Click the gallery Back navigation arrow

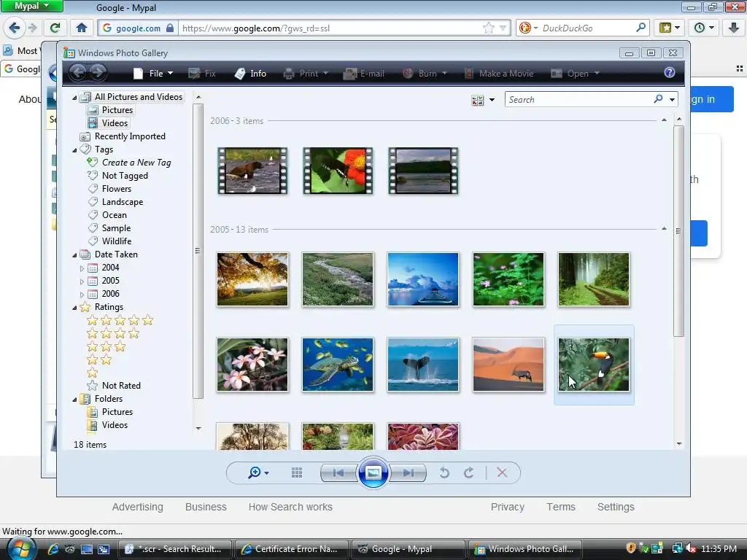tap(78, 72)
